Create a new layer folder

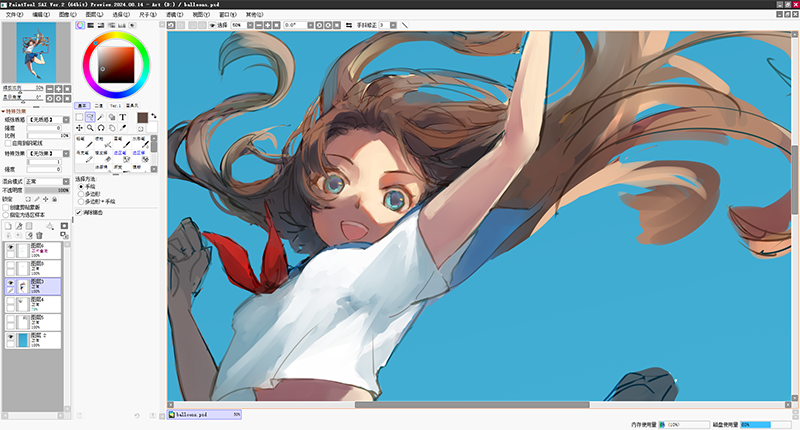pyautogui.click(x=29, y=226)
